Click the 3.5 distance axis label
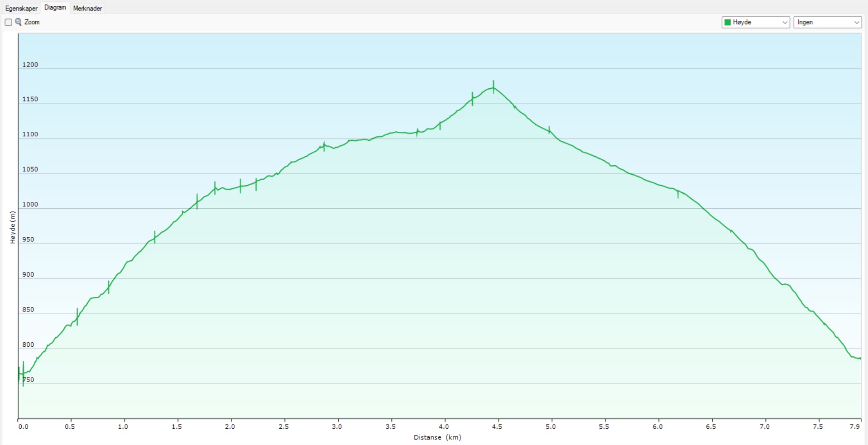The image size is (868, 445). point(390,426)
